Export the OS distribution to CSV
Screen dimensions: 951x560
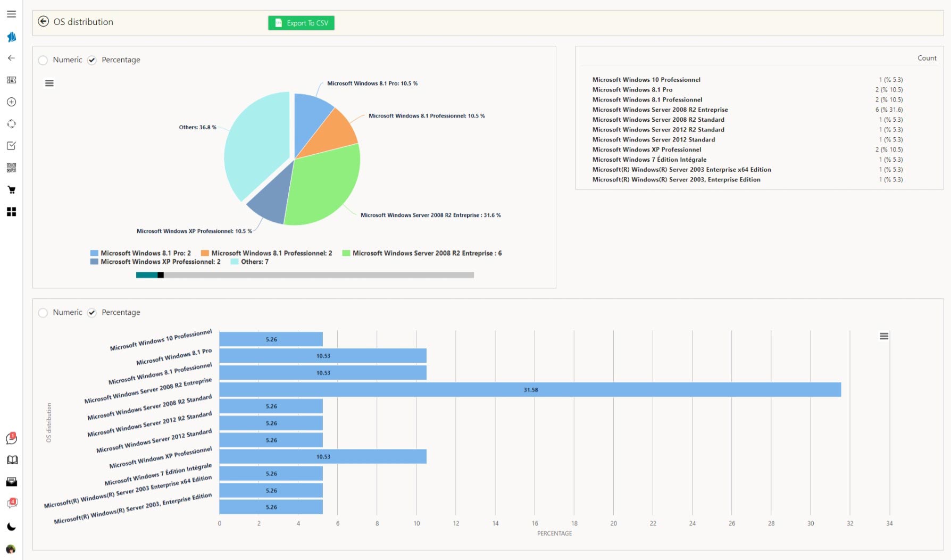(301, 23)
